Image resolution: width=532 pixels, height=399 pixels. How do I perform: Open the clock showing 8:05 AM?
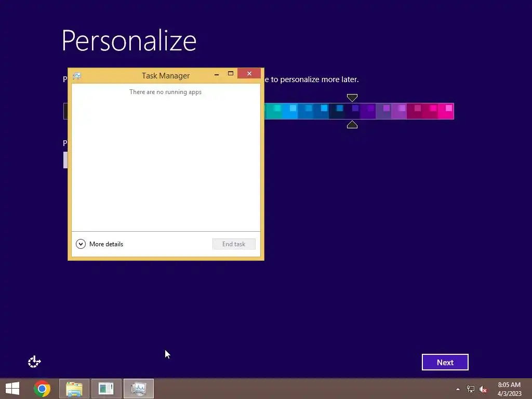click(509, 389)
